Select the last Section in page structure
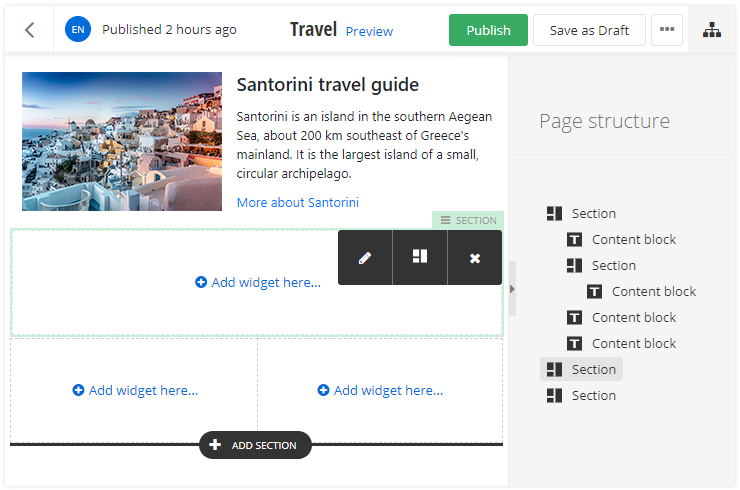 click(582, 395)
